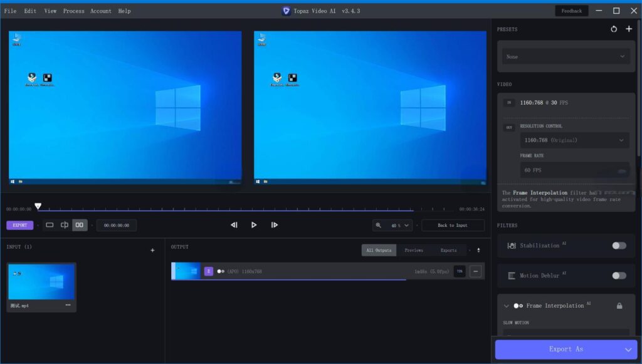Select the single preview view icon
The width and height of the screenshot is (642, 364).
50,225
